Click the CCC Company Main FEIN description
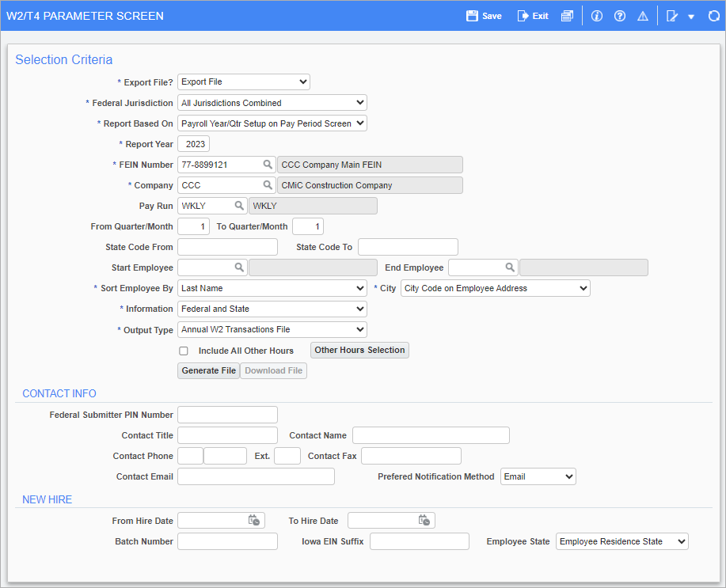Image resolution: width=726 pixels, height=588 pixels. tap(370, 165)
